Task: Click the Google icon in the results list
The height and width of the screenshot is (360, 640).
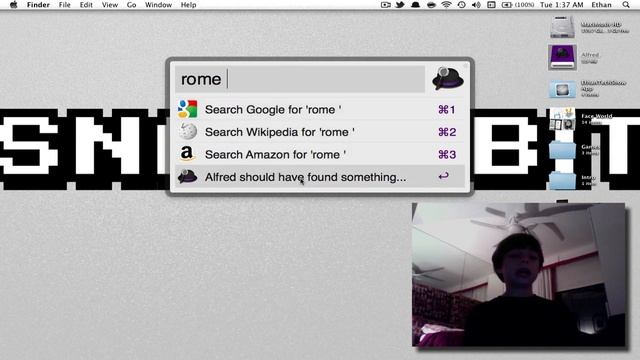Action: 187,109
